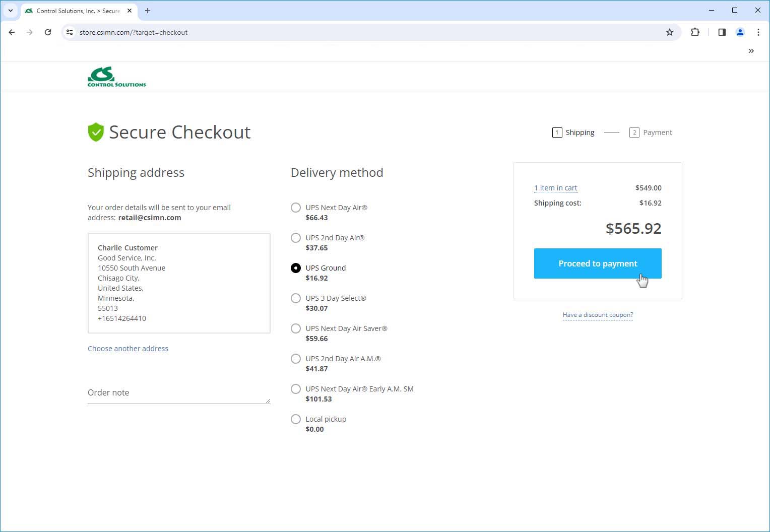Expand the hidden bookmarks chevron
This screenshot has width=770, height=532.
(751, 51)
